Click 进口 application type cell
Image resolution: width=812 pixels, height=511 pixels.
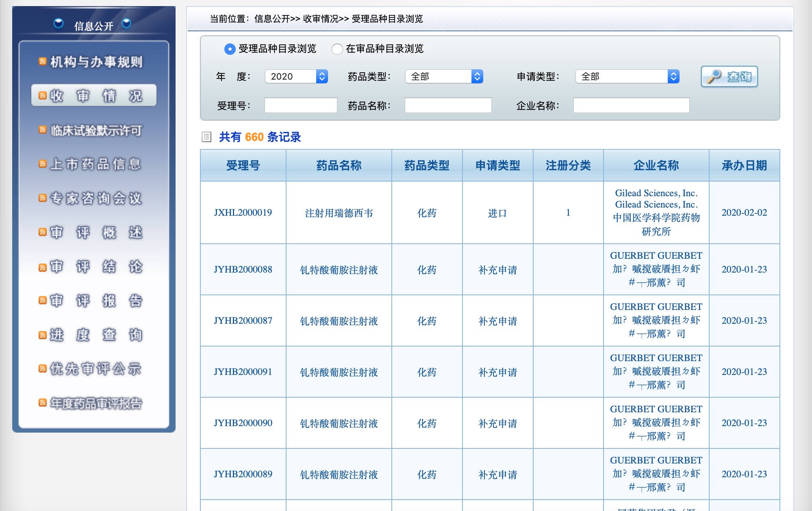497,213
